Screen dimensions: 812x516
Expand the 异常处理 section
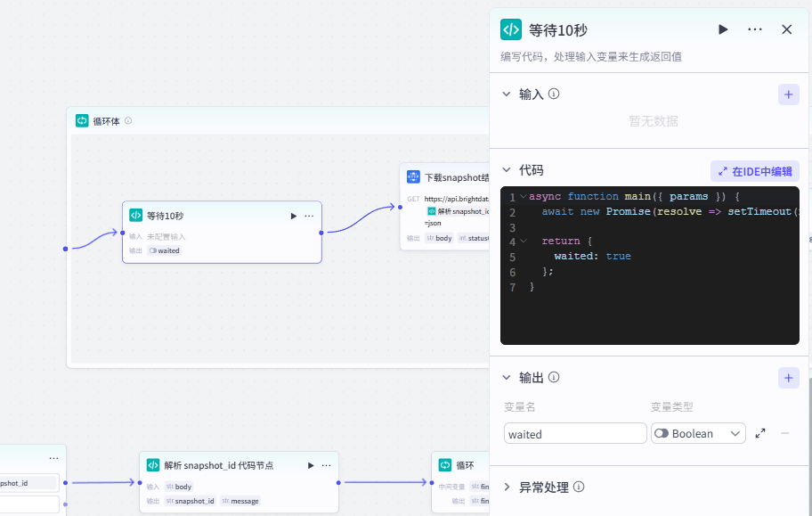coord(507,487)
